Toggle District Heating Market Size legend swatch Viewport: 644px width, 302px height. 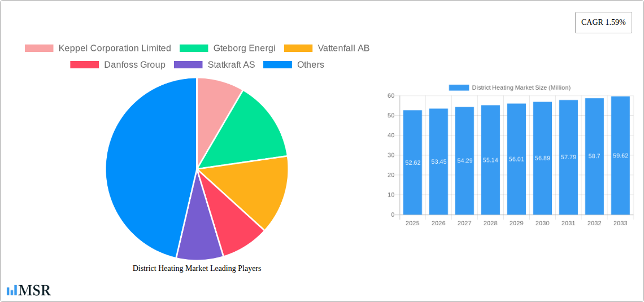459,87
